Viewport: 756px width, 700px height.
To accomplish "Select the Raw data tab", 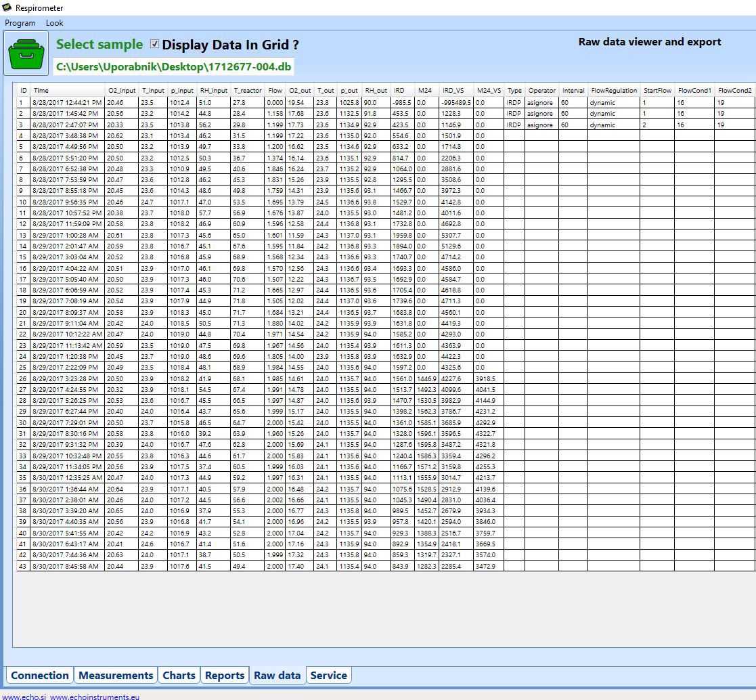I will tap(277, 675).
